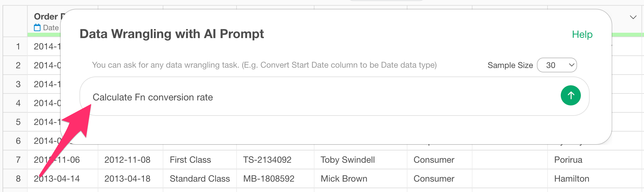Submit the prompt with green arrow button
Screen dimensions: 644x192
tap(570, 95)
